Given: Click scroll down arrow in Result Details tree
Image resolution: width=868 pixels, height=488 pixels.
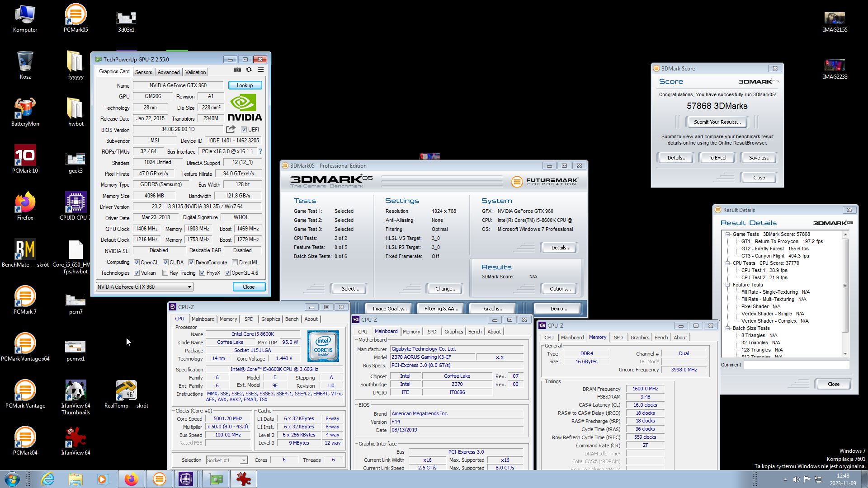Looking at the screenshot, I should 845,354.
